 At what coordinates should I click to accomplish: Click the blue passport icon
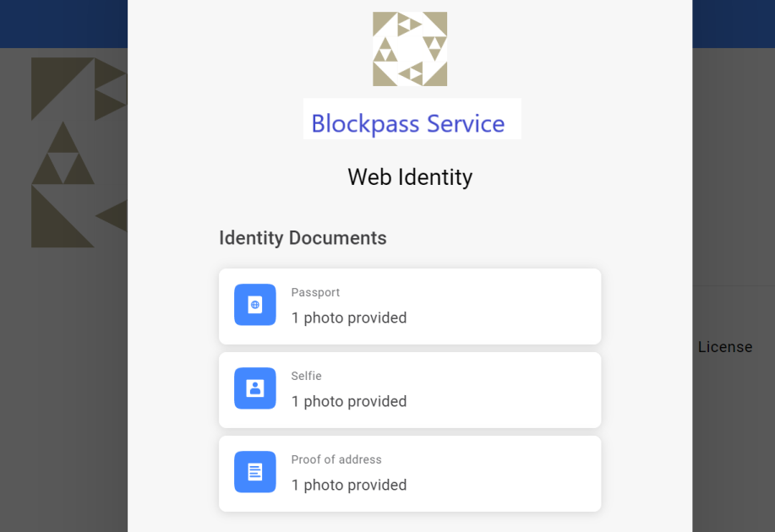(x=255, y=305)
